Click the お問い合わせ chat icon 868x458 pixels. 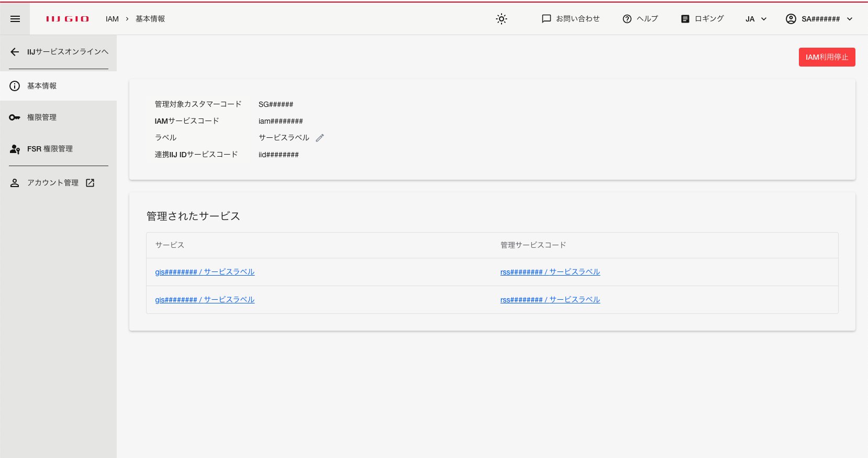[x=547, y=19]
